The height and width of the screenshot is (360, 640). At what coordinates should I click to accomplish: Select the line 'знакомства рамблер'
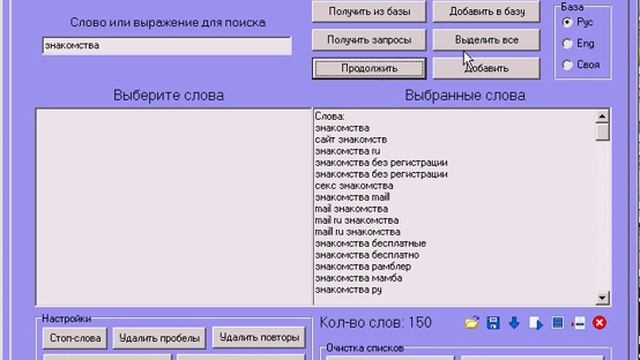pyautogui.click(x=363, y=267)
